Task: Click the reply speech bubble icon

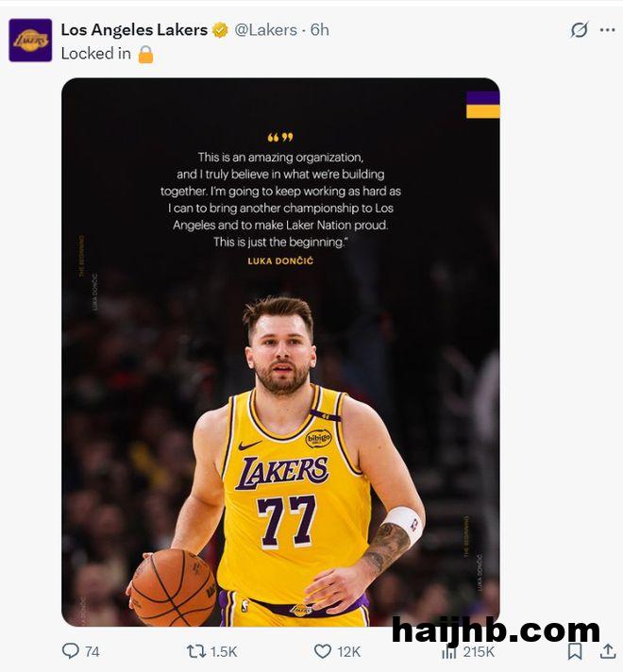Action: (x=71, y=651)
